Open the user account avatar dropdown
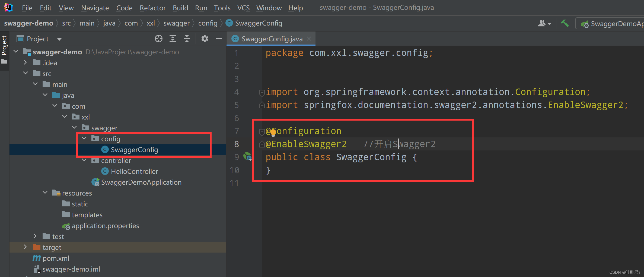Image resolution: width=644 pixels, height=277 pixels. point(544,23)
